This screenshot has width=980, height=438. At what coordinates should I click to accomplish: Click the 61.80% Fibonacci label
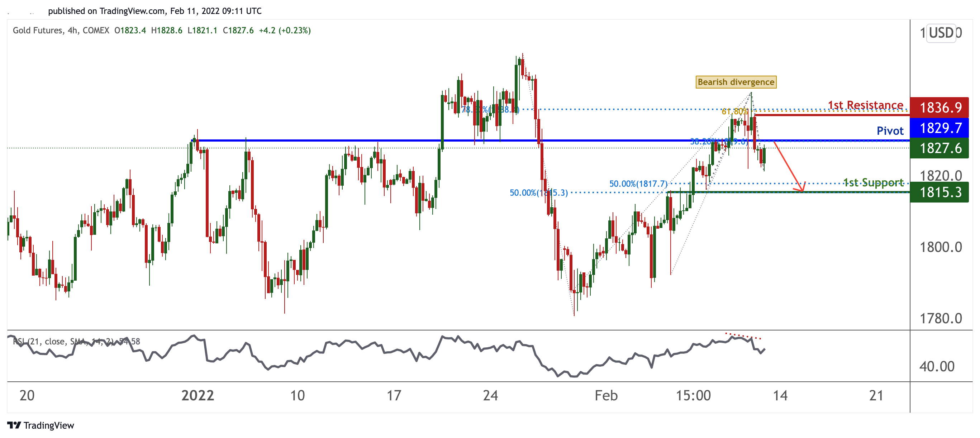coord(734,111)
